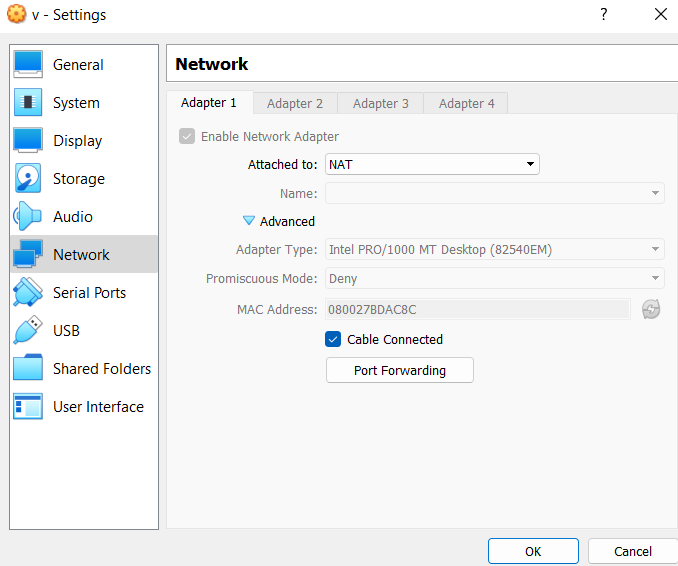Click the Port Forwarding button

click(400, 371)
